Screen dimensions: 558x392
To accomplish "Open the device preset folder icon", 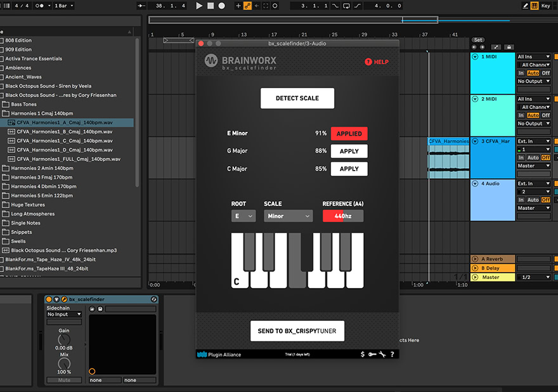I will tap(92, 309).
